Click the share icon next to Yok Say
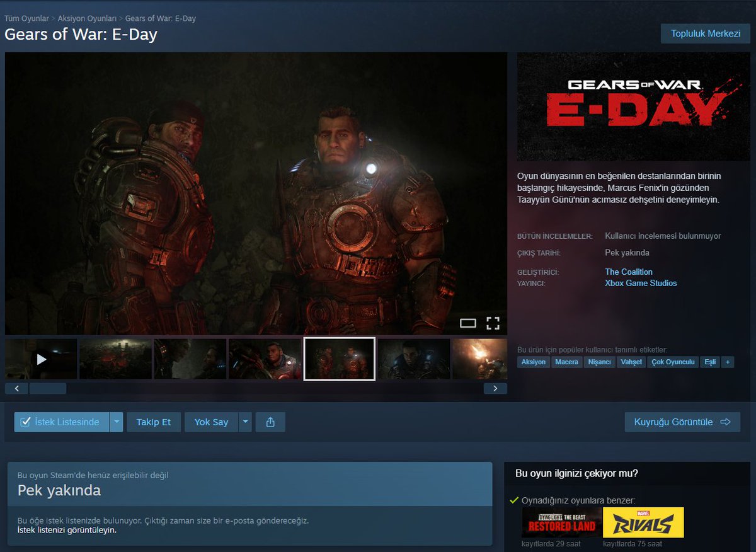Screen dimensions: 756x552 point(270,422)
